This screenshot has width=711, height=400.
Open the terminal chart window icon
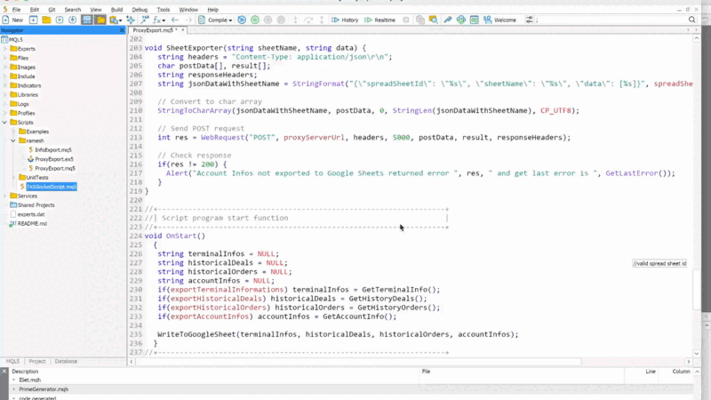474,20
